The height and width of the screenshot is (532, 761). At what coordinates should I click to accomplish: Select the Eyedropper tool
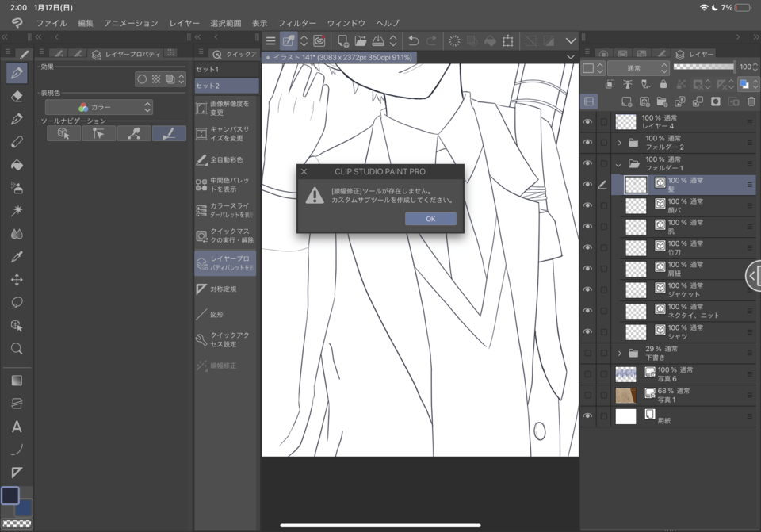tap(17, 256)
